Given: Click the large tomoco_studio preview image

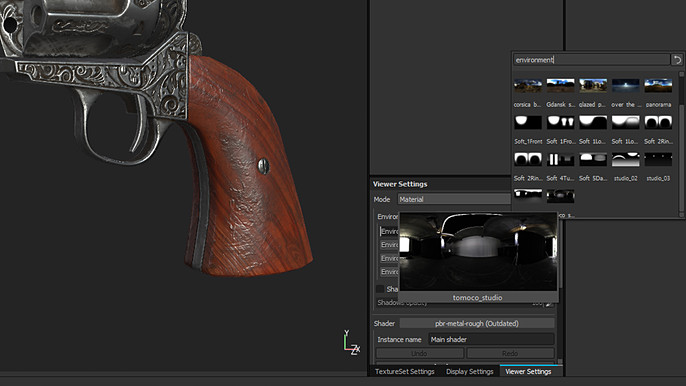Looking at the screenshot, I should click(478, 252).
